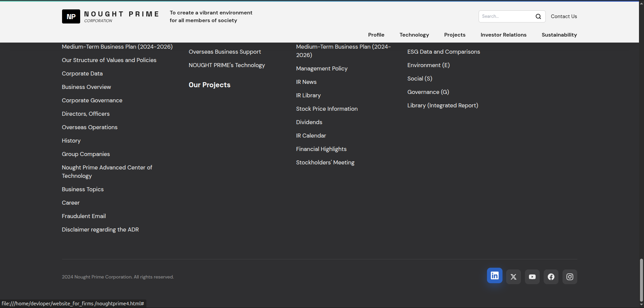Image resolution: width=644 pixels, height=308 pixels.
Task: Open the Fraudulent Email footer link
Action: pyautogui.click(x=84, y=216)
